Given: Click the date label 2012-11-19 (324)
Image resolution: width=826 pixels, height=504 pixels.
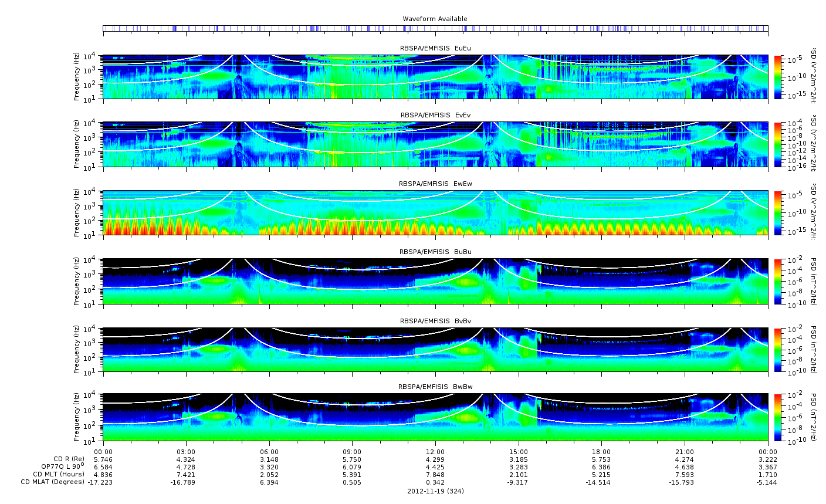Looking at the screenshot, I should point(435,491).
